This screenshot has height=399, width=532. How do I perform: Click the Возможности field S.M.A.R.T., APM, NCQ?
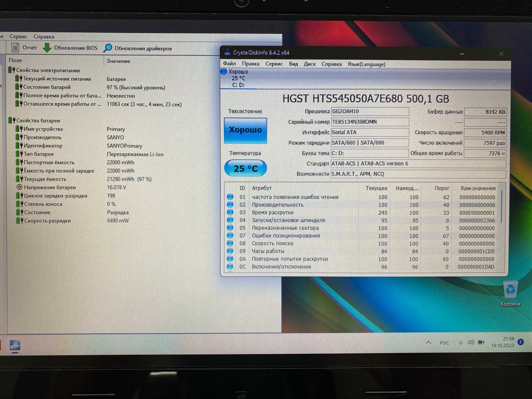418,174
